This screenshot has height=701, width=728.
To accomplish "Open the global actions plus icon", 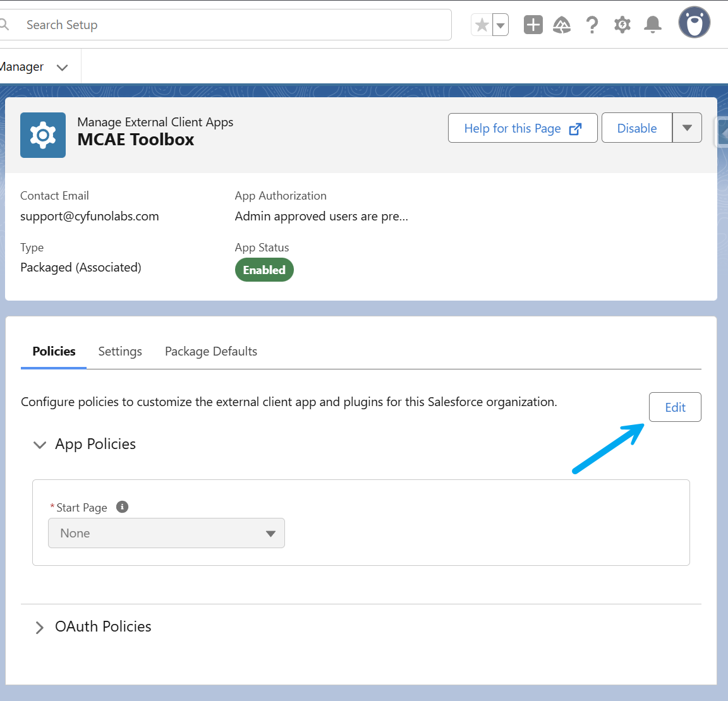I will pyautogui.click(x=533, y=25).
